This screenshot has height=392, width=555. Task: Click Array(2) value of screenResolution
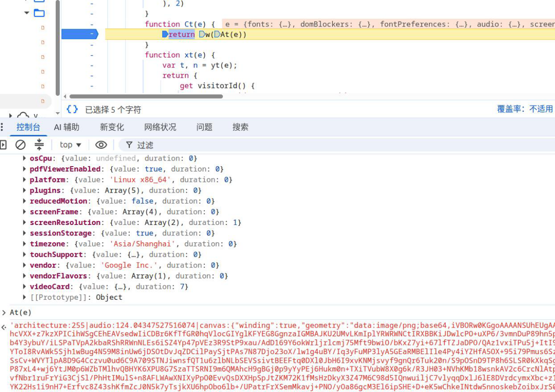tap(162, 223)
